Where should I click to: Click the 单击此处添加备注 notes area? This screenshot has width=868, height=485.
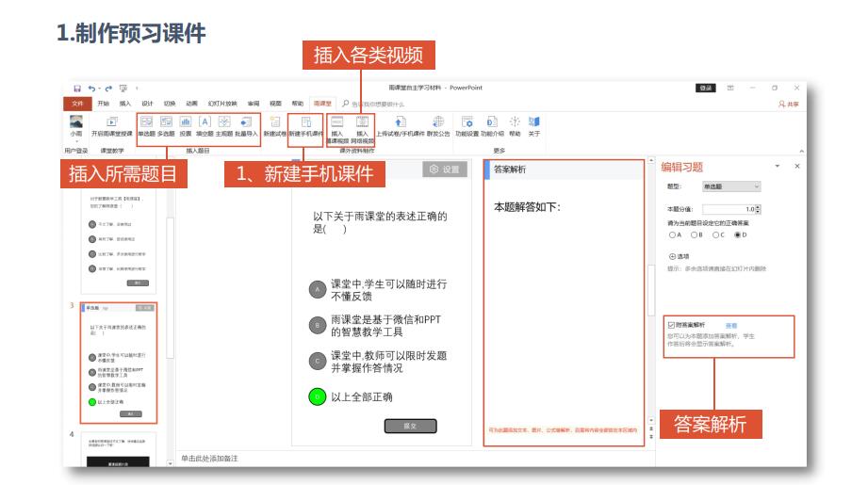(210, 459)
